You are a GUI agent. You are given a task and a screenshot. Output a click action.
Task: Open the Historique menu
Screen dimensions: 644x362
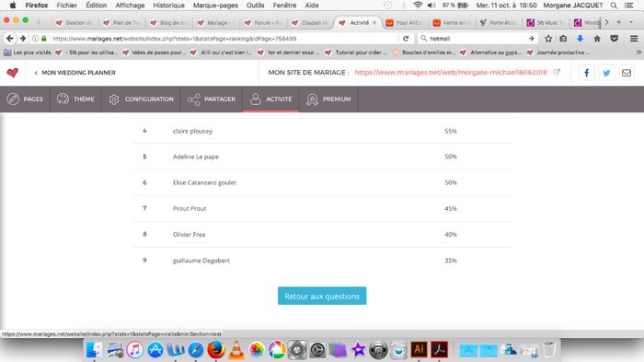coord(168,6)
